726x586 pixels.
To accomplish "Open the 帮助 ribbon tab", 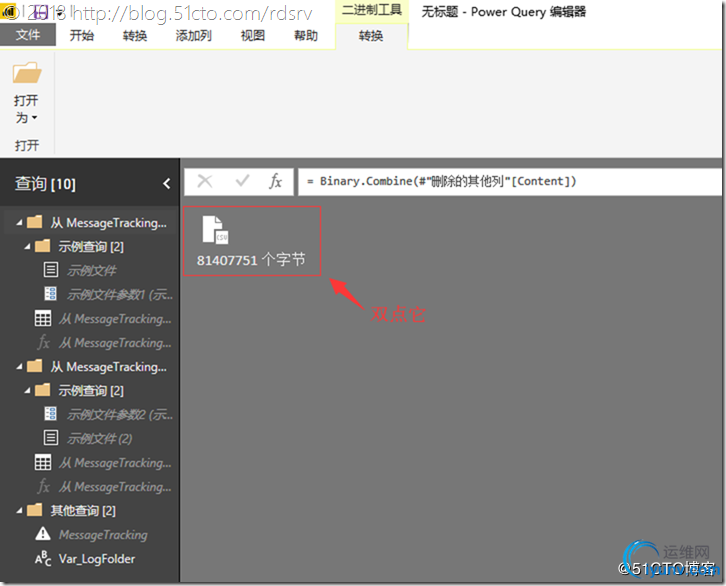I will [306, 35].
